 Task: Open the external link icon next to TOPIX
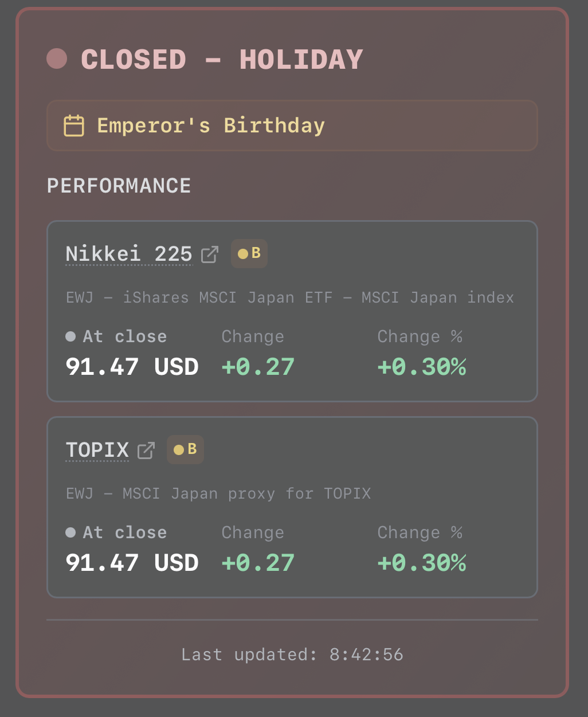click(x=146, y=450)
